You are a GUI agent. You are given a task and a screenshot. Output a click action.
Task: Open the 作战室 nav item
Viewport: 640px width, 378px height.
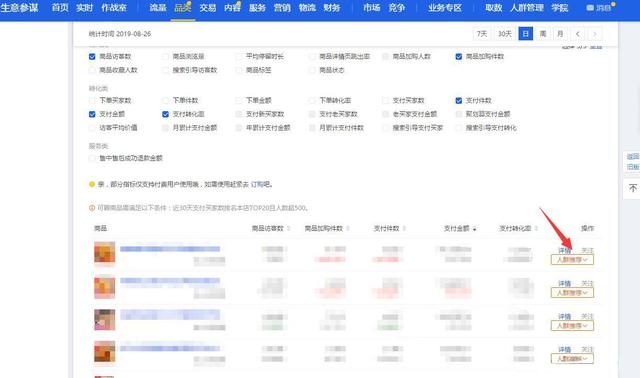[x=114, y=7]
